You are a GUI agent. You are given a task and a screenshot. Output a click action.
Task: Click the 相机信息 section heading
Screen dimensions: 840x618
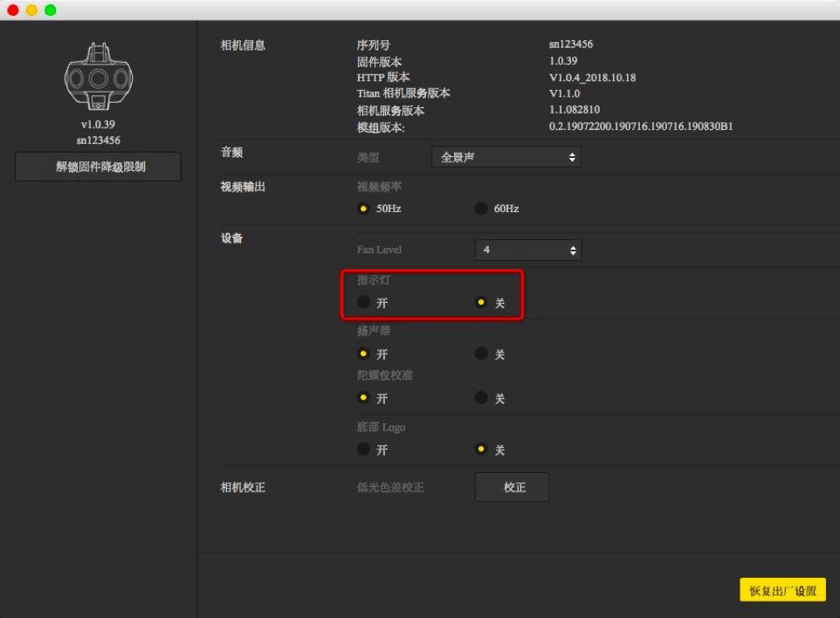pos(243,45)
